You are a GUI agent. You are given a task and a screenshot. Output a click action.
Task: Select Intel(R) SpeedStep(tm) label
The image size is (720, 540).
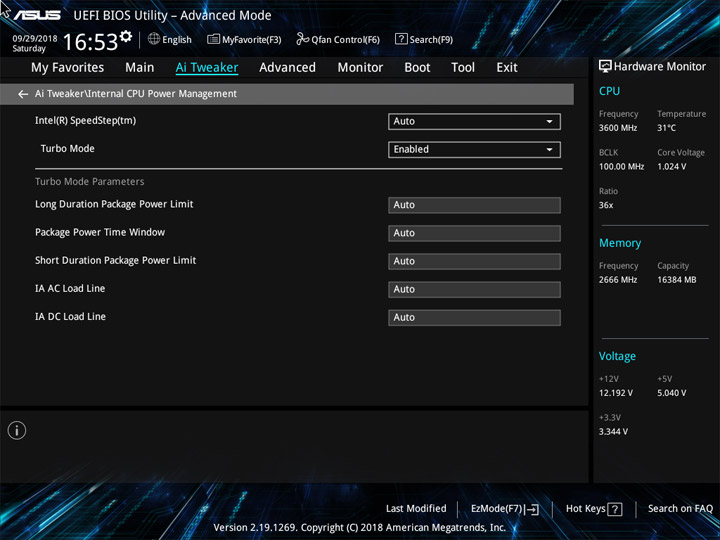click(x=85, y=121)
